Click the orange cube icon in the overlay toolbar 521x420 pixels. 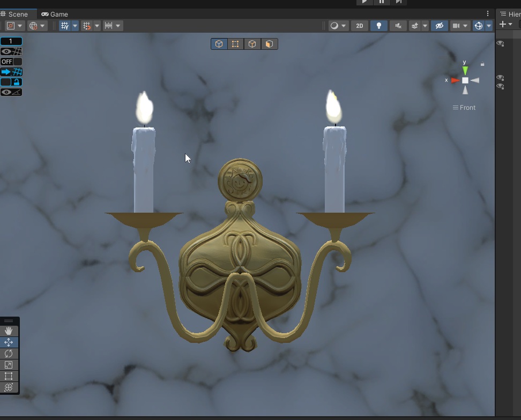pos(269,44)
